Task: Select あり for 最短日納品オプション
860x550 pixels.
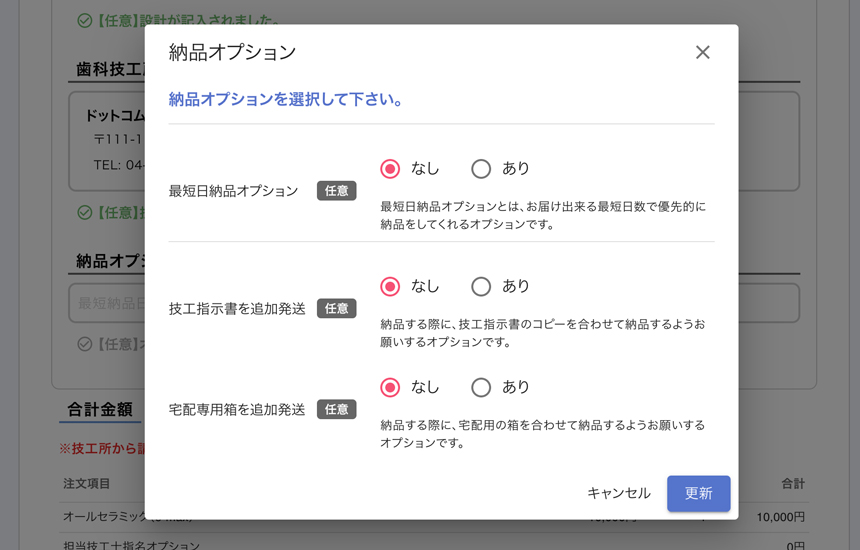Action: click(x=481, y=169)
